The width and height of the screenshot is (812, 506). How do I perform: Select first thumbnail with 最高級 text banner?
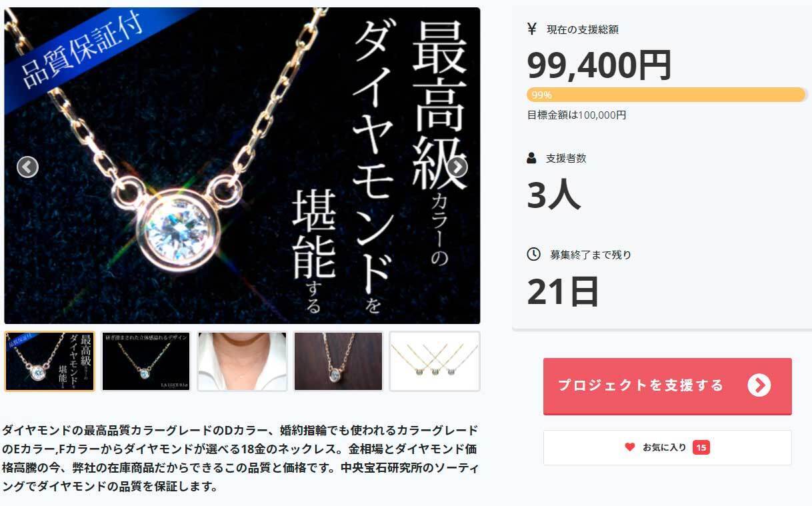[49, 361]
